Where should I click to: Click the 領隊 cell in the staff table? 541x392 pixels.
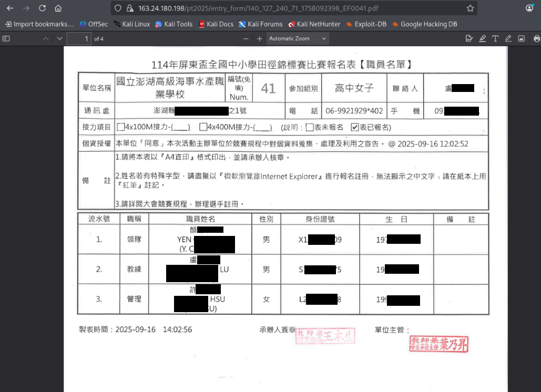(x=134, y=239)
